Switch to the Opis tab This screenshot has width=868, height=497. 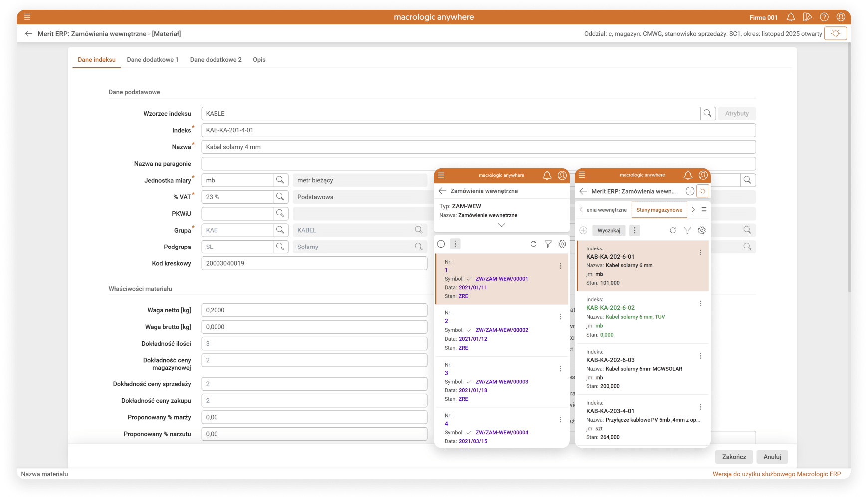[x=259, y=60]
